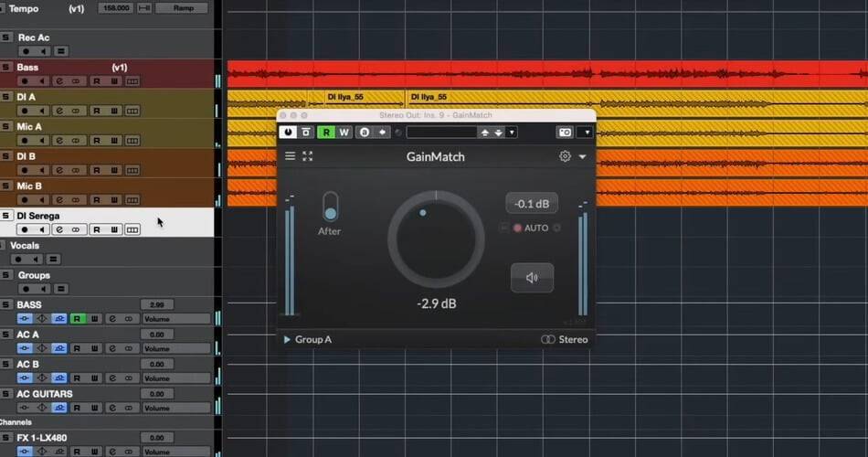
Task: Load the previous preset arrow
Action: pos(485,133)
